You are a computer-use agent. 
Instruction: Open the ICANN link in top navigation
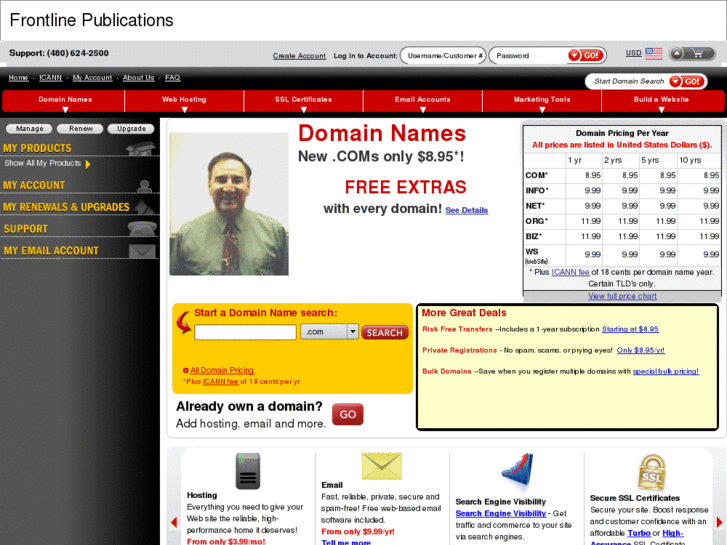coord(51,78)
